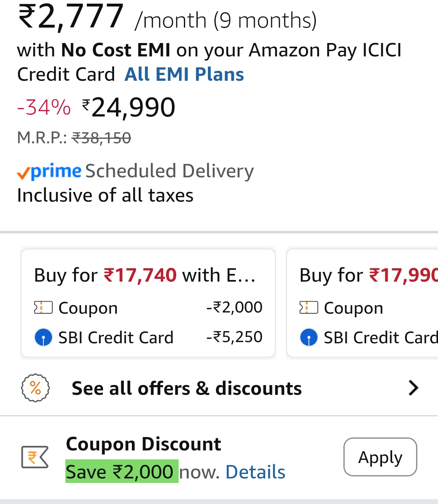Expand offers using the right chevron arrow

click(x=413, y=388)
